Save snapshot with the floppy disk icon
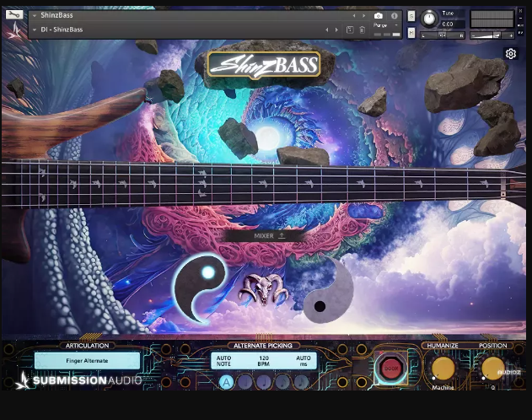 350,30
